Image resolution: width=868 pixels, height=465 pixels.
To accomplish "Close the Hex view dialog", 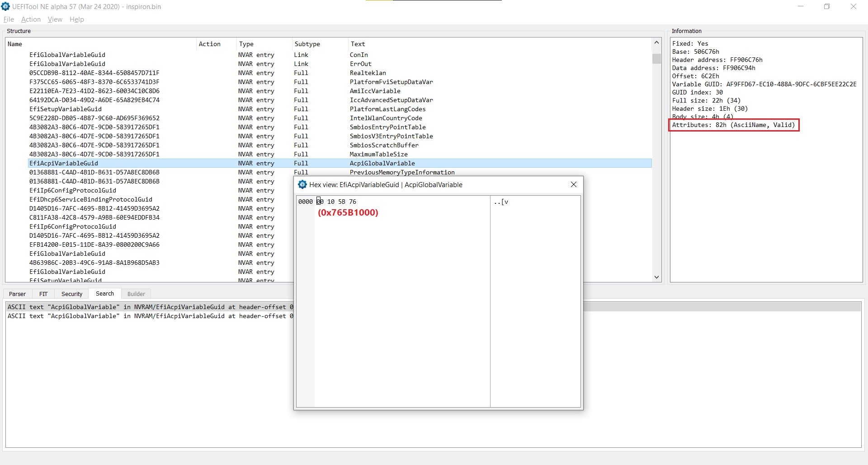I will pos(573,184).
